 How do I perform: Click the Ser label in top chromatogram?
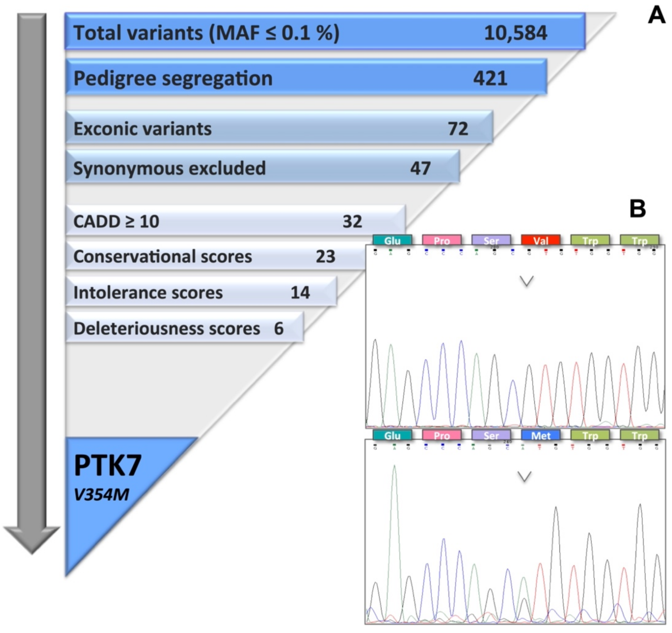[491, 240]
